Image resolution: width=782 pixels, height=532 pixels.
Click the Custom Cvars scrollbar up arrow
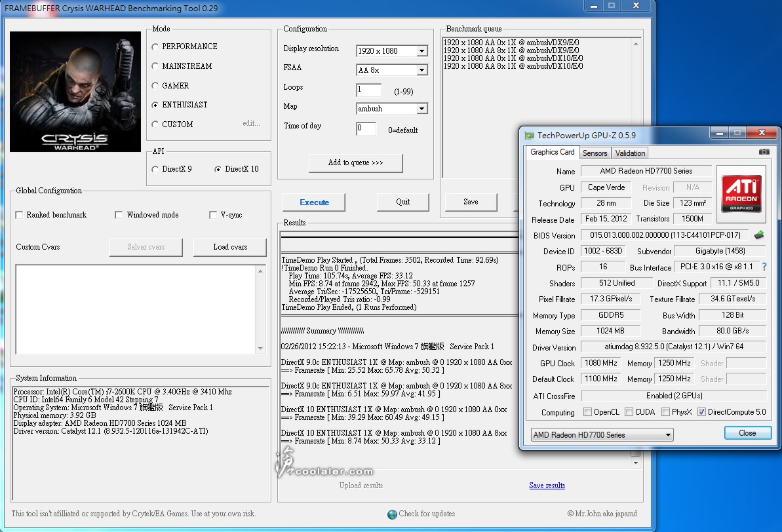point(260,271)
